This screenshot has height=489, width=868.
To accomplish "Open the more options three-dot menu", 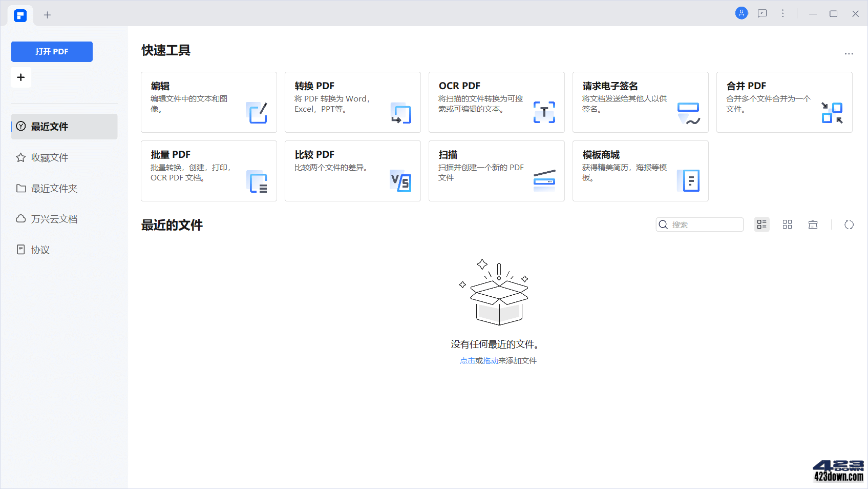I will (783, 13).
